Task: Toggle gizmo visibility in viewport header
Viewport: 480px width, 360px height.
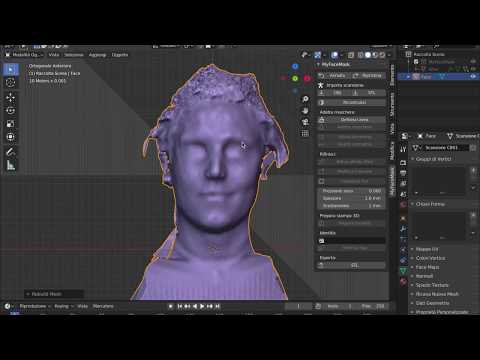Action: [318, 55]
